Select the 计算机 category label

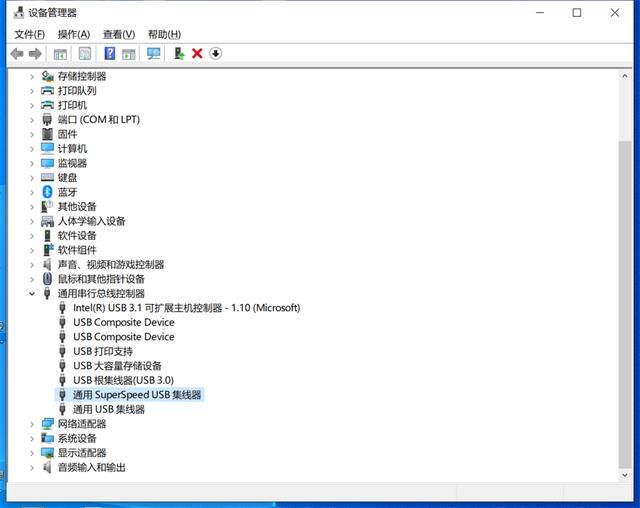(x=72, y=149)
